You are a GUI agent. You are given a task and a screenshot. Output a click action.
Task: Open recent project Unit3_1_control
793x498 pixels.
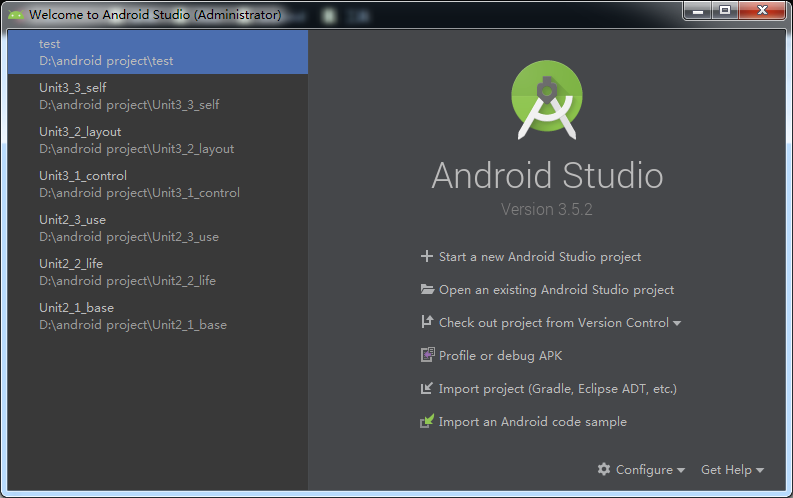coord(158,184)
